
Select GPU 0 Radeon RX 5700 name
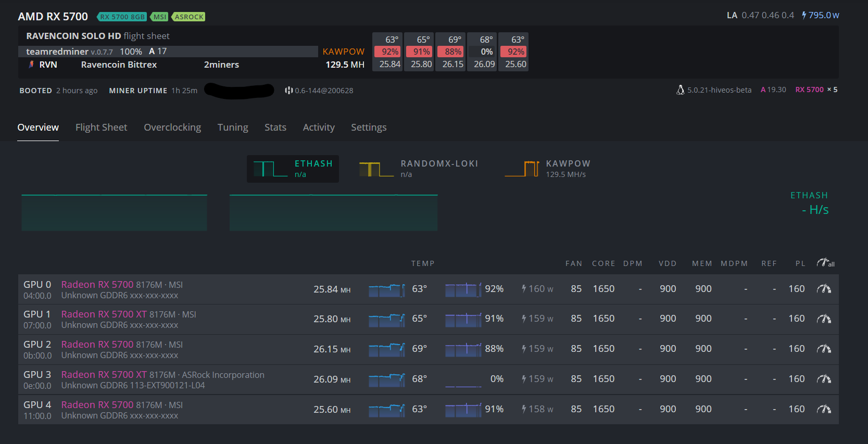point(97,285)
